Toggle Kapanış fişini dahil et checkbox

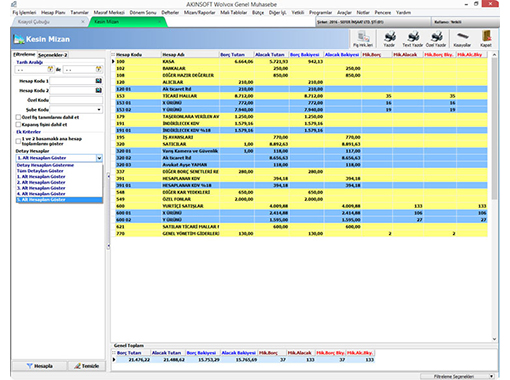[18, 124]
